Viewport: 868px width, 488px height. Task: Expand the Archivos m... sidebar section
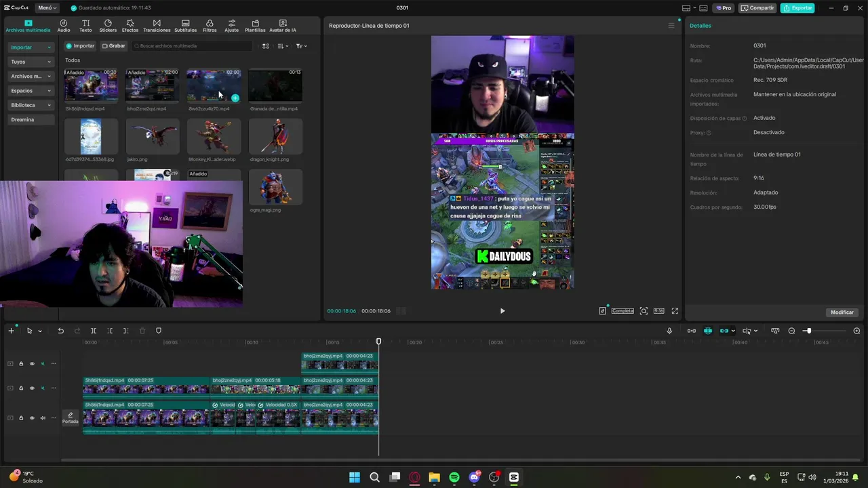31,77
